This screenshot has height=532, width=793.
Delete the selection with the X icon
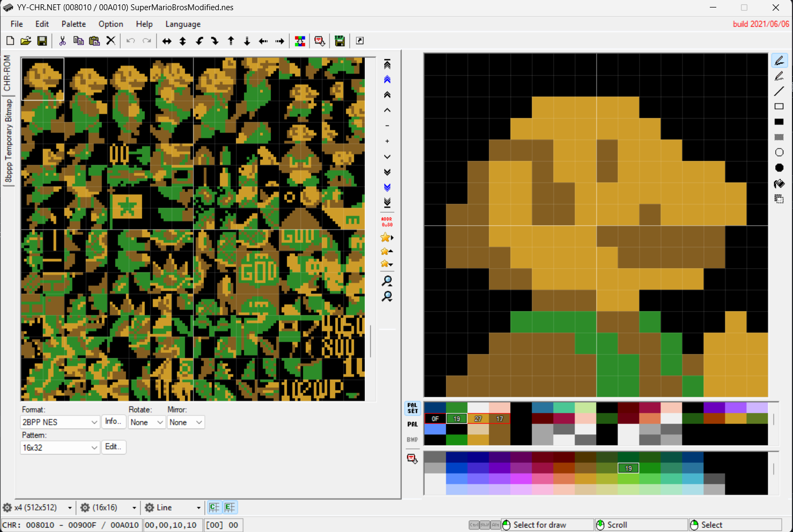tap(111, 41)
